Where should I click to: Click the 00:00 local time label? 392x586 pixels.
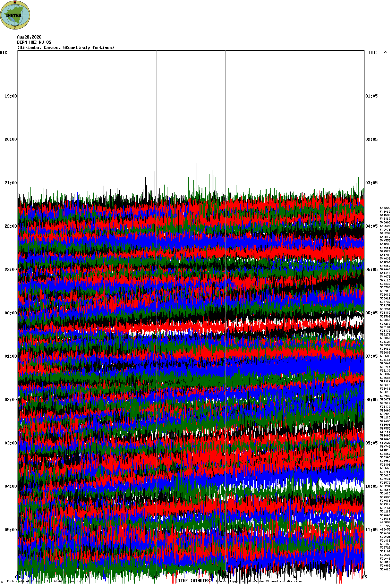[11, 313]
